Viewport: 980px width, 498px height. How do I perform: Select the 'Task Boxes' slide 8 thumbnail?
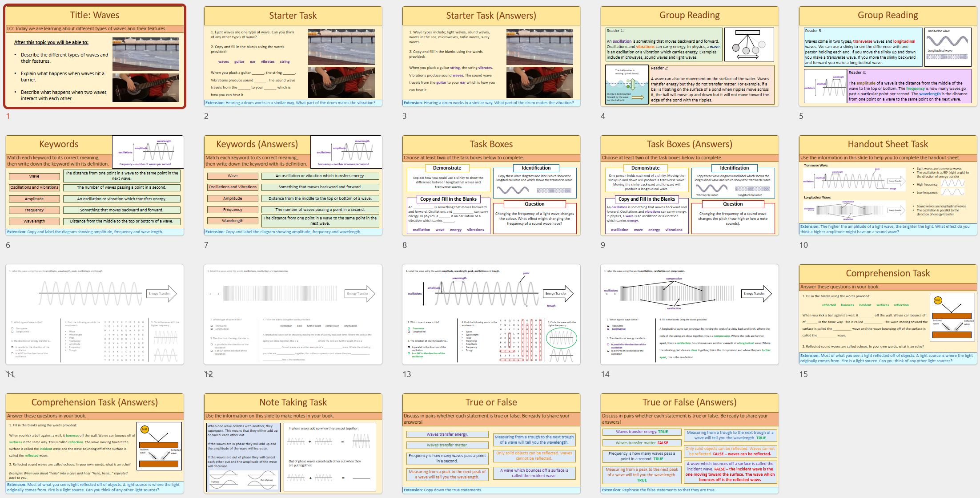(x=491, y=186)
